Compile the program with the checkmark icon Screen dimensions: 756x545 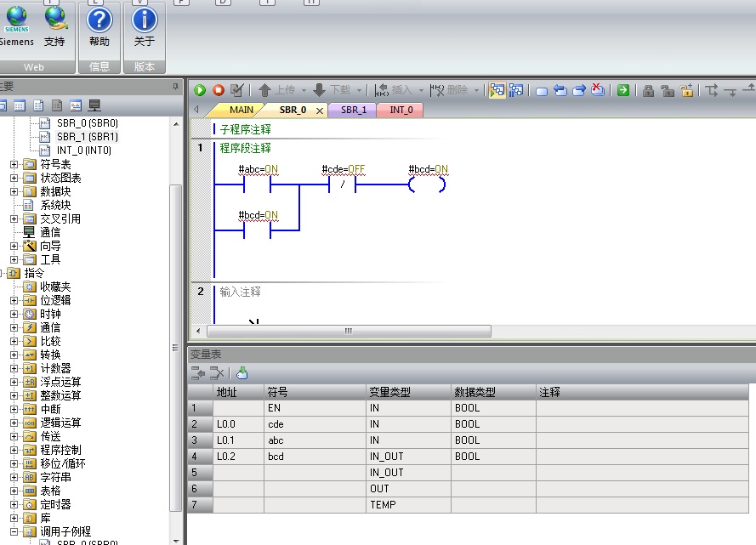(236, 90)
